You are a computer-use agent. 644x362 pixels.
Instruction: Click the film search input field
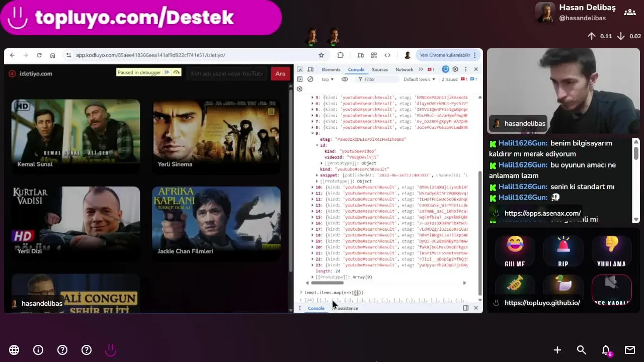[227, 74]
